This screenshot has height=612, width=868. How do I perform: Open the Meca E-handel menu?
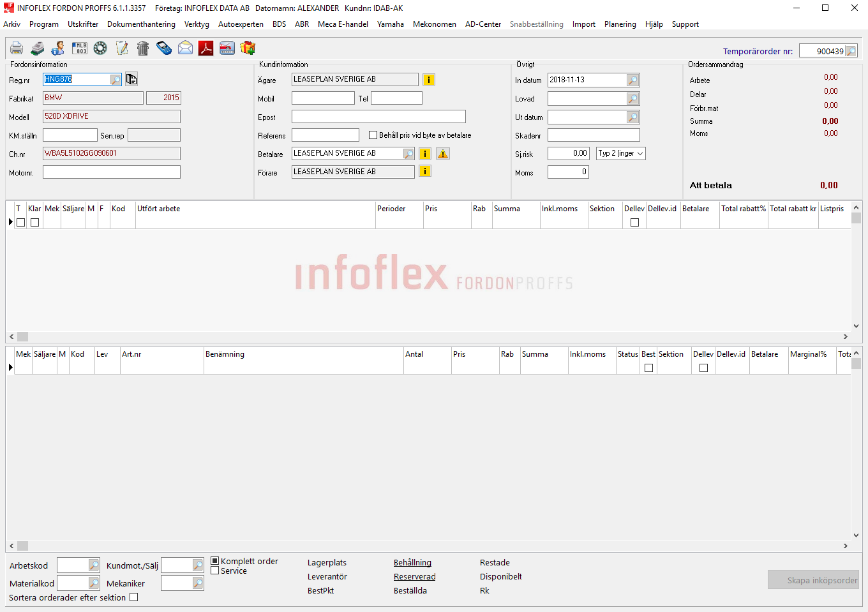click(x=343, y=24)
